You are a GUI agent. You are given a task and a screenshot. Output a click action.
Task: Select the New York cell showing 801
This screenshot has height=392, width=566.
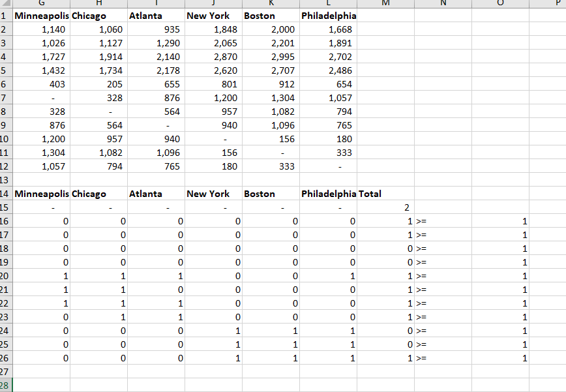[x=213, y=84]
